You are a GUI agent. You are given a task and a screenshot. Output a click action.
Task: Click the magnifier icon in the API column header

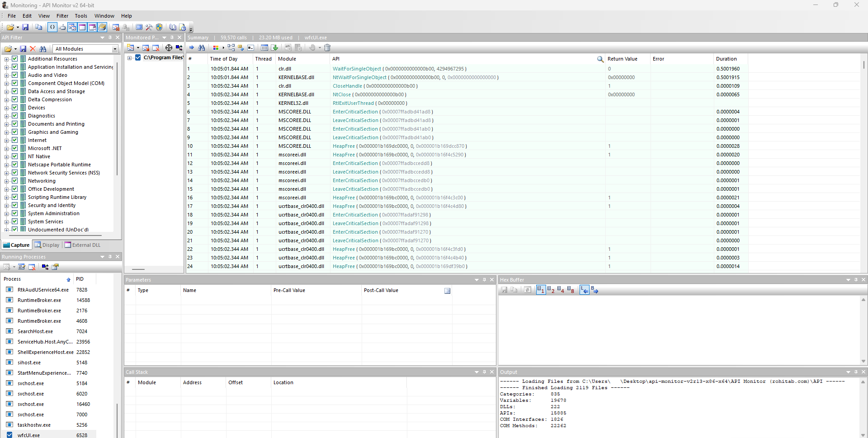[x=600, y=59]
